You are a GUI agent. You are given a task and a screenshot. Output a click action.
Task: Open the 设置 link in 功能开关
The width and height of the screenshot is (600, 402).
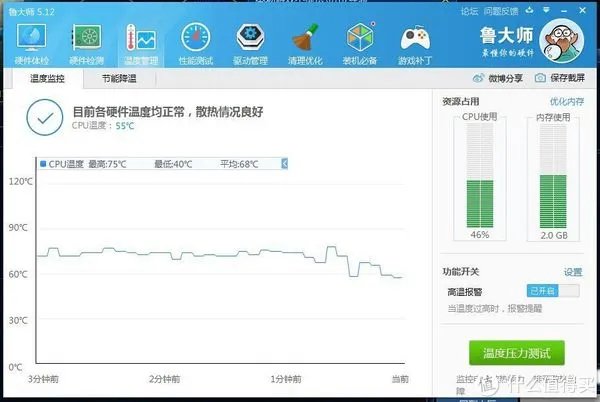click(x=573, y=272)
